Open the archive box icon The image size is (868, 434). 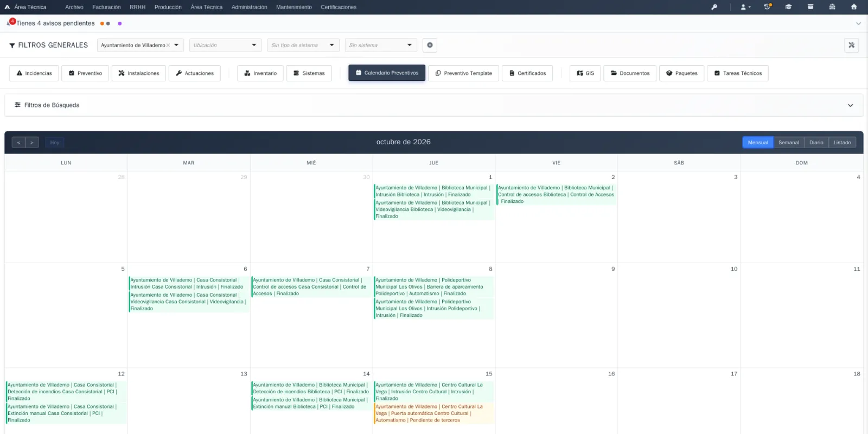click(x=810, y=7)
